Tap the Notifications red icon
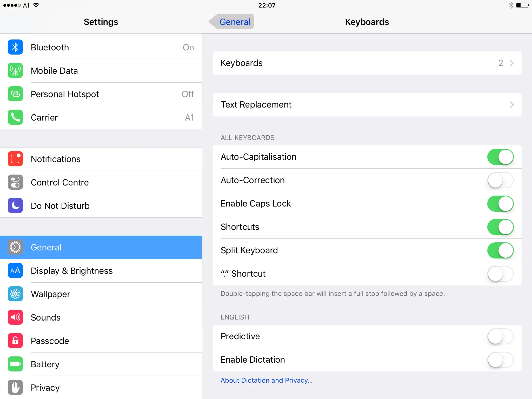This screenshot has height=399, width=532. tap(15, 159)
